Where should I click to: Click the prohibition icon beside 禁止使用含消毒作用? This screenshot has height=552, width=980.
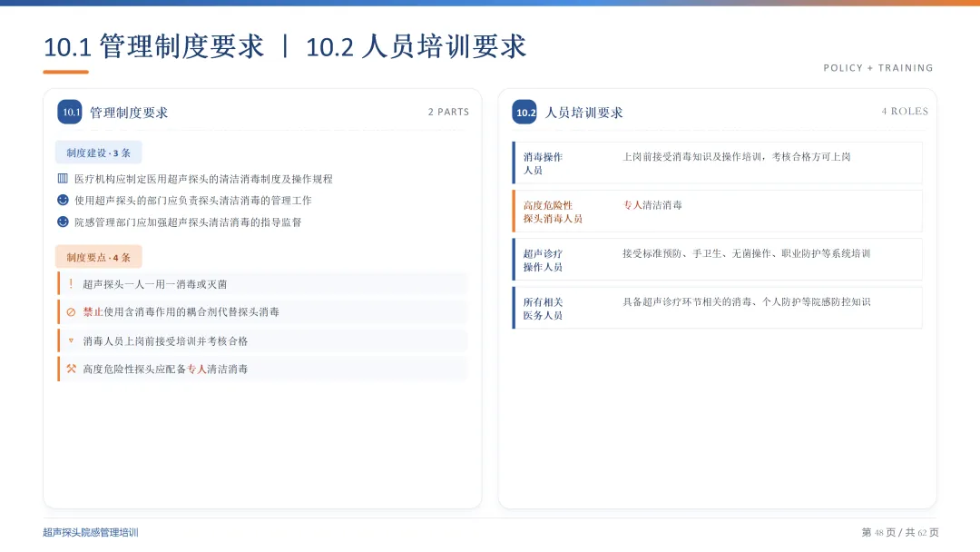pos(71,312)
